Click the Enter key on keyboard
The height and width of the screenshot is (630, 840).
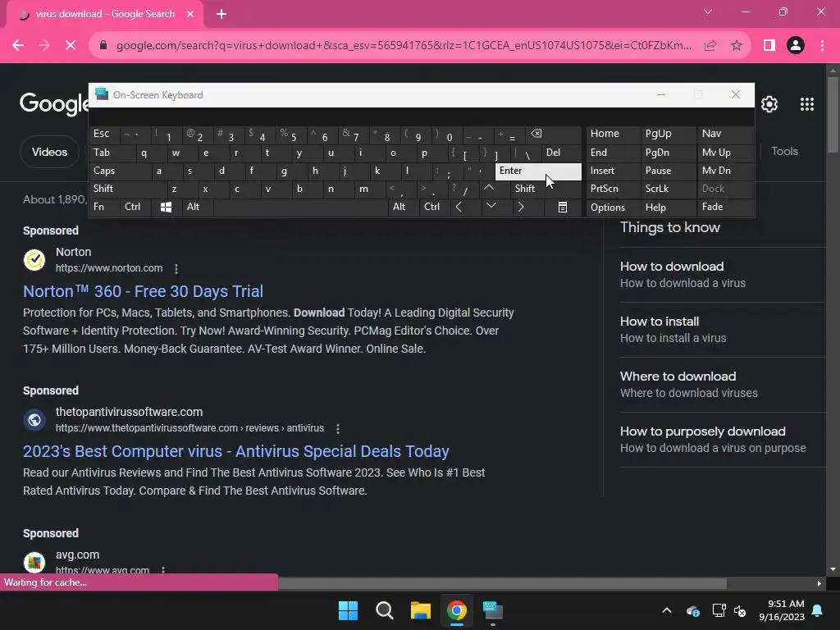[538, 171]
